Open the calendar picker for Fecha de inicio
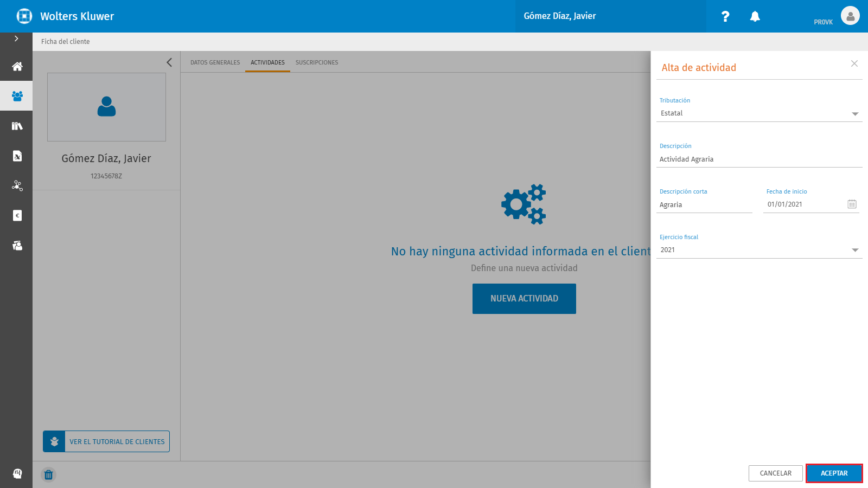 point(852,204)
